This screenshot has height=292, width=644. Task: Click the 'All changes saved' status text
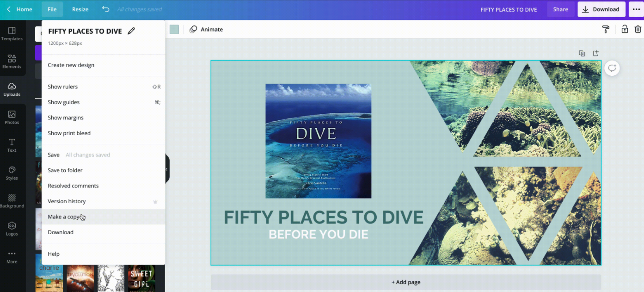140,10
